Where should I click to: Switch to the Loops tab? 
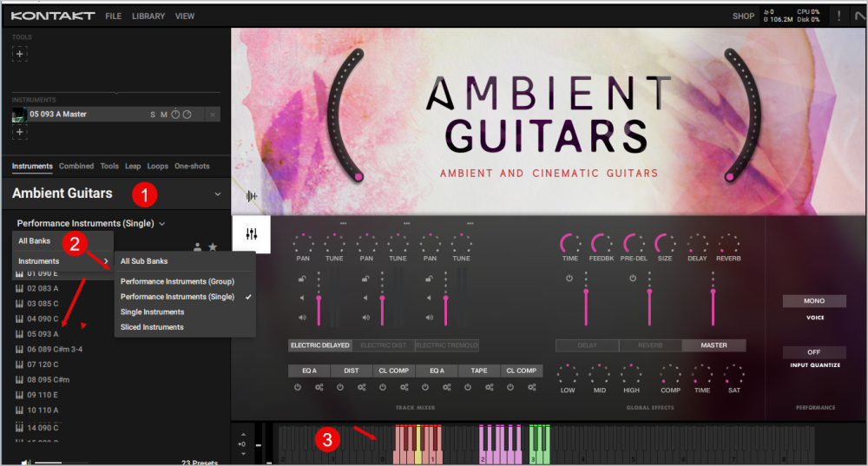point(158,166)
